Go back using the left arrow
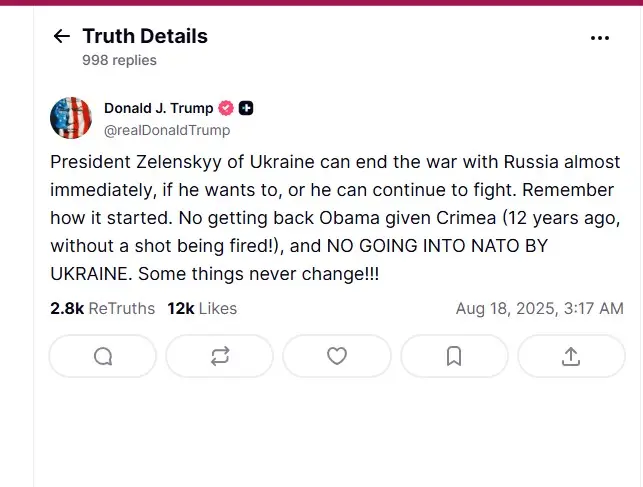The width and height of the screenshot is (643, 487). point(62,37)
